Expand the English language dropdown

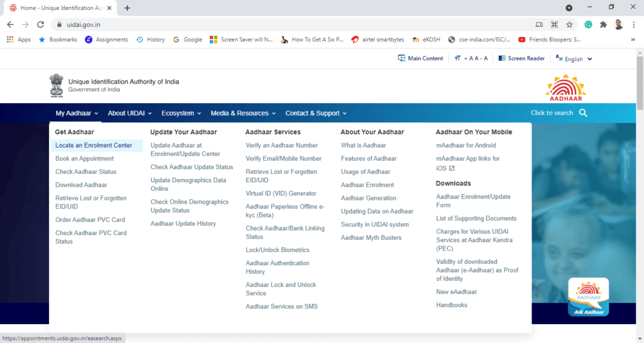pos(574,59)
